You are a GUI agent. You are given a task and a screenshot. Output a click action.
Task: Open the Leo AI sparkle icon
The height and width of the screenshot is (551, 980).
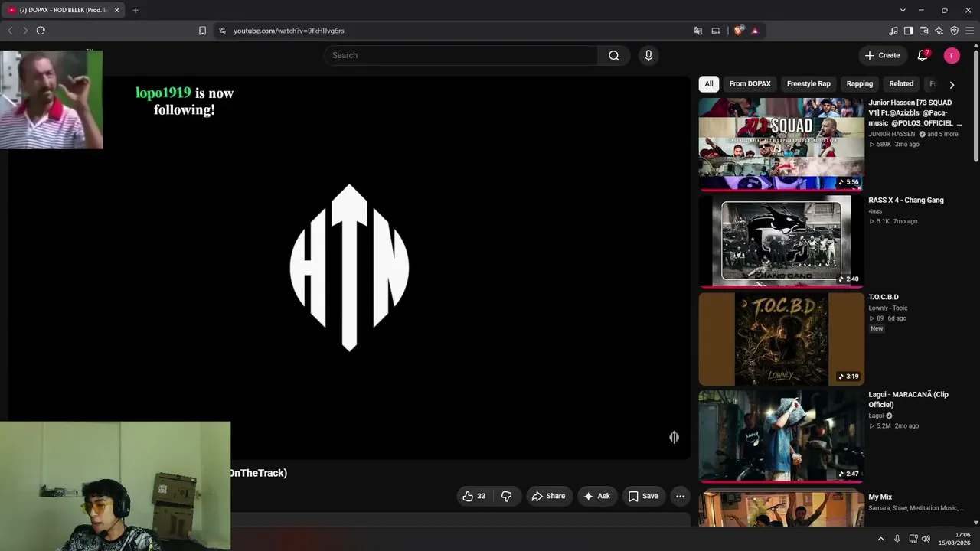[x=939, y=31]
